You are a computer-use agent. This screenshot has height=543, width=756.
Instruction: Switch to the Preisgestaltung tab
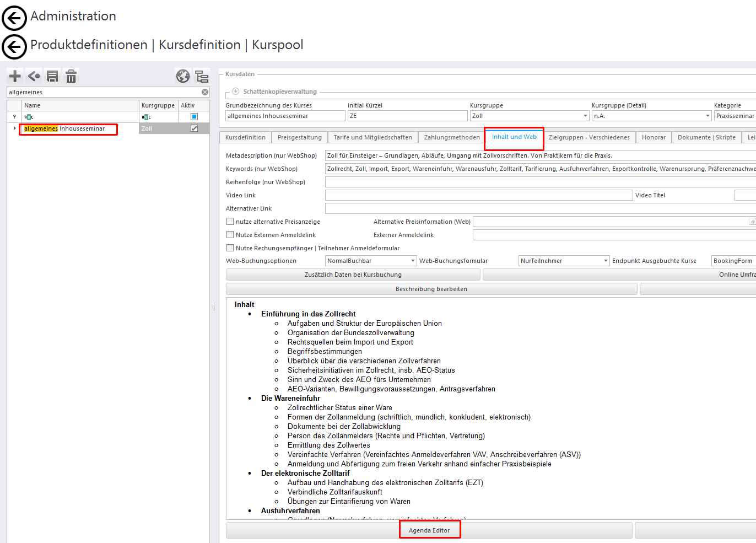[x=299, y=137]
